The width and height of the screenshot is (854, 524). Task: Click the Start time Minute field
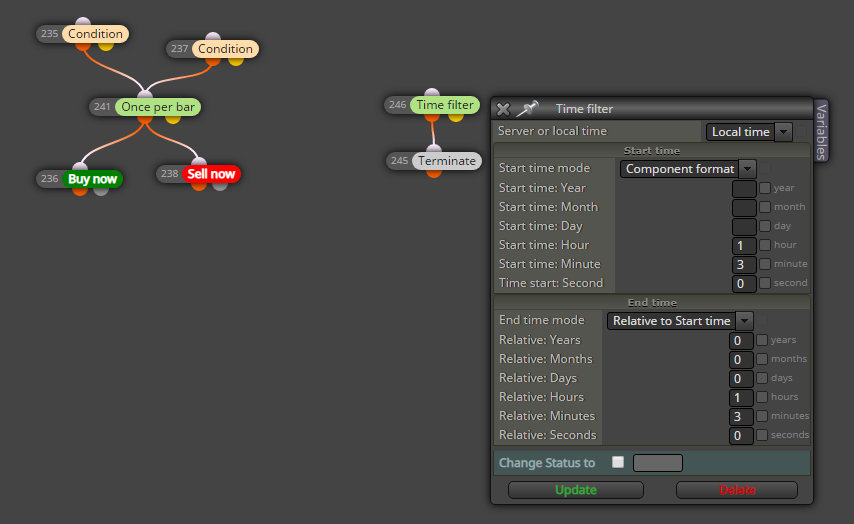[744, 265]
